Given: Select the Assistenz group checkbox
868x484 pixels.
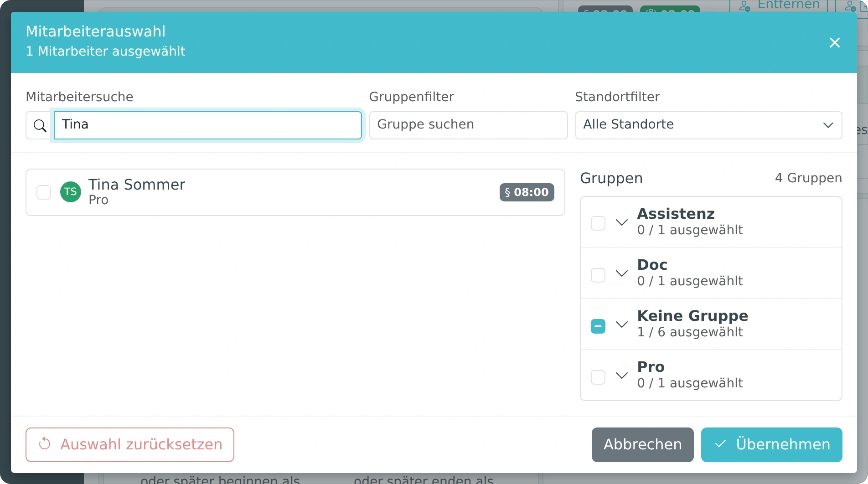Looking at the screenshot, I should (x=598, y=223).
